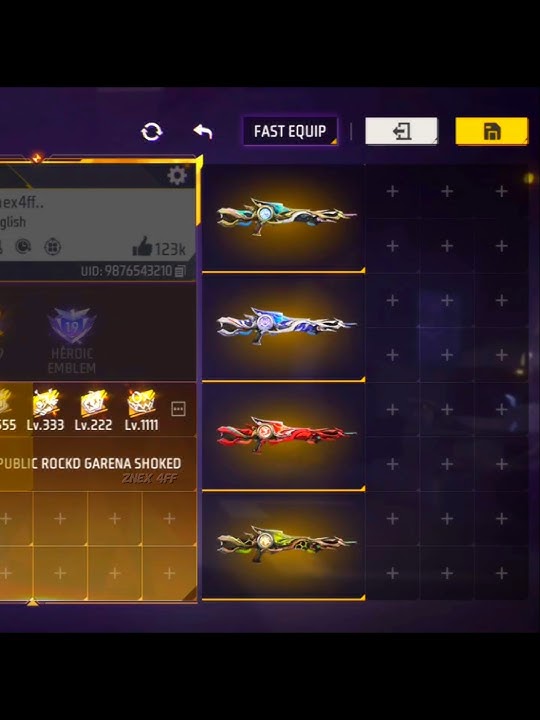Click the four-square grid icon under name
The height and width of the screenshot is (720, 540).
[x=53, y=247]
